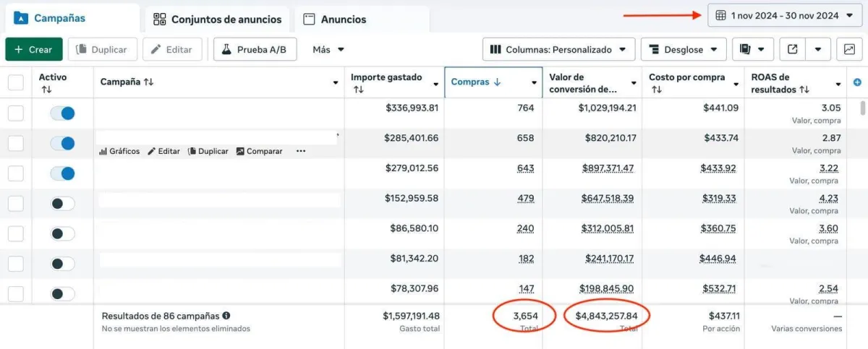
Task: Expand the Columnas: Personalizado dropdown
Action: (x=558, y=49)
